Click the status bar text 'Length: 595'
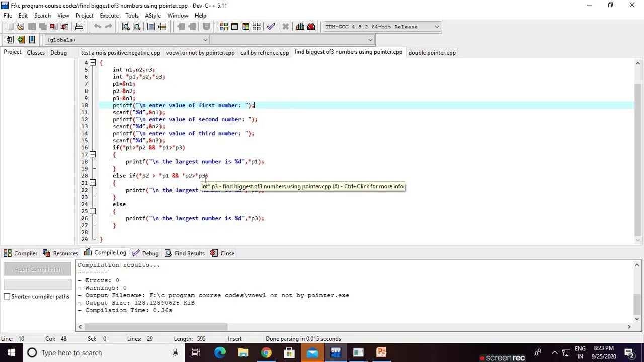Screen dimensions: 644x362 click(190, 339)
